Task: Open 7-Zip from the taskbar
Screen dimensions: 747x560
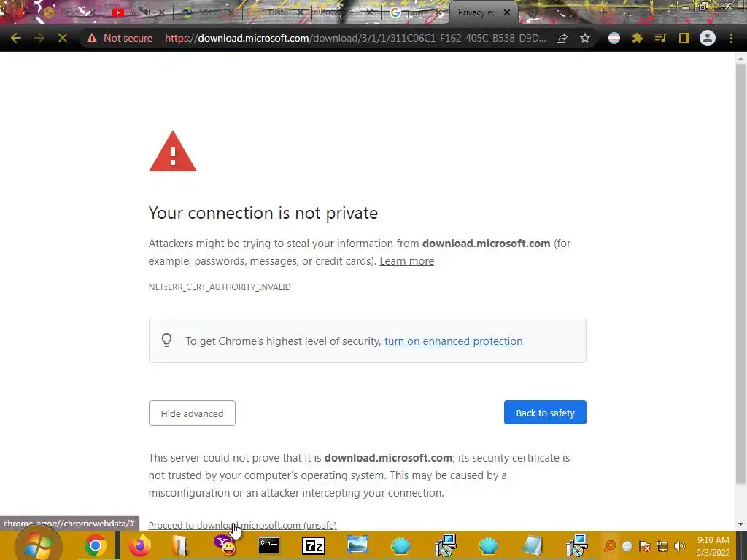Action: click(x=314, y=545)
